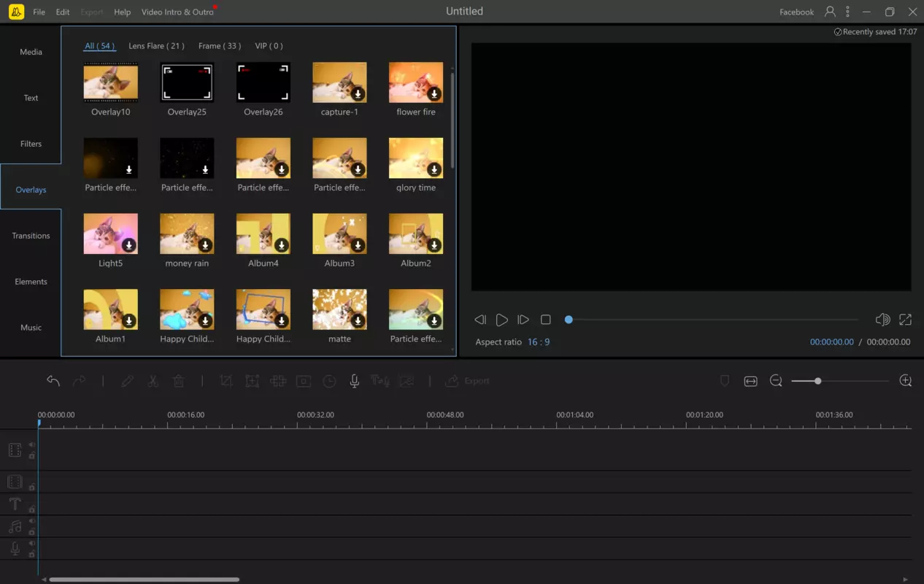Download the flower fire overlay
This screenshot has height=584, width=924.
pyautogui.click(x=434, y=93)
